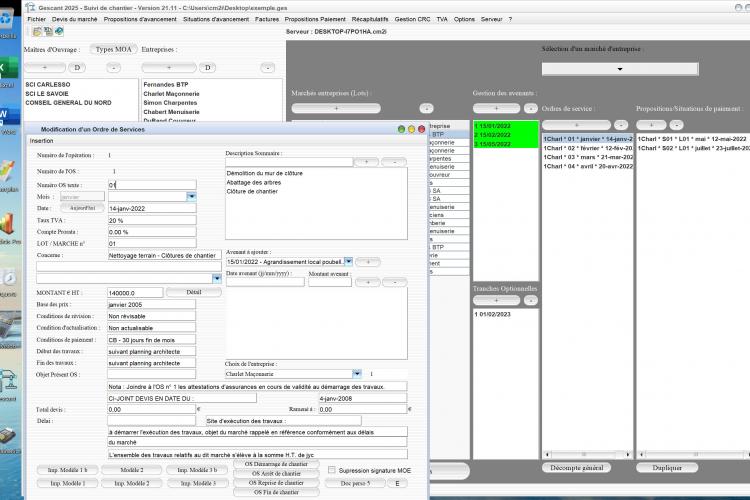The width and height of the screenshot is (750, 500).
Task: Click Imp. Modèle 1 b button
Action: click(x=67, y=470)
